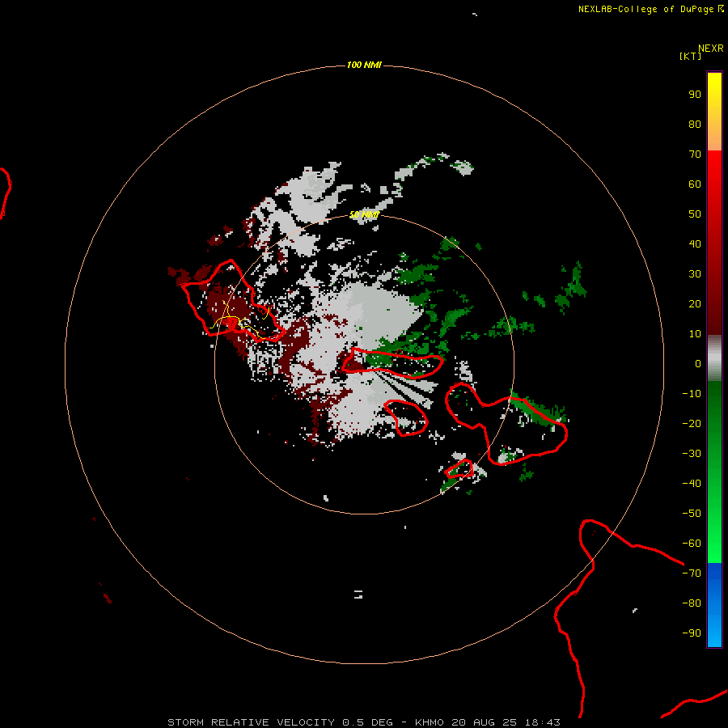Click the 0 value on velocity scale

tap(698, 363)
